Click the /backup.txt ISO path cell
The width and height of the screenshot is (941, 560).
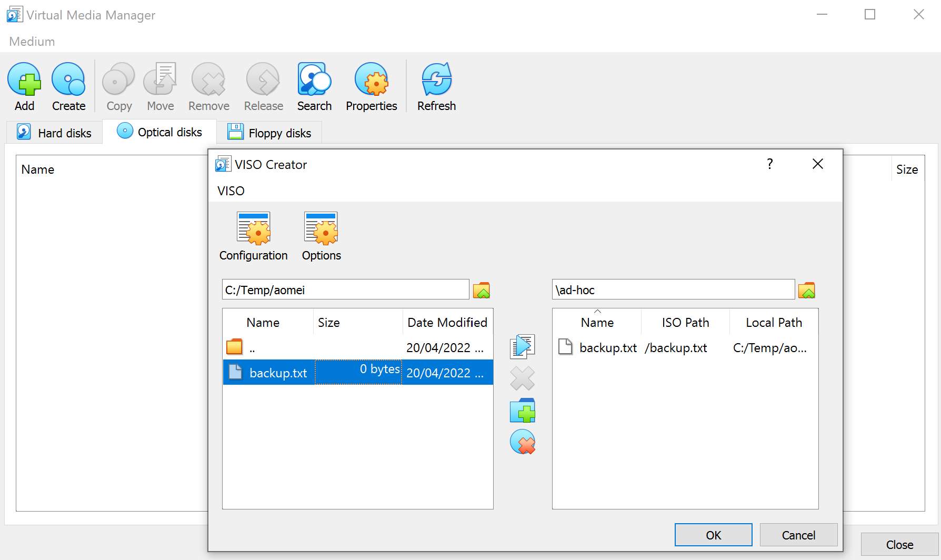(x=676, y=348)
